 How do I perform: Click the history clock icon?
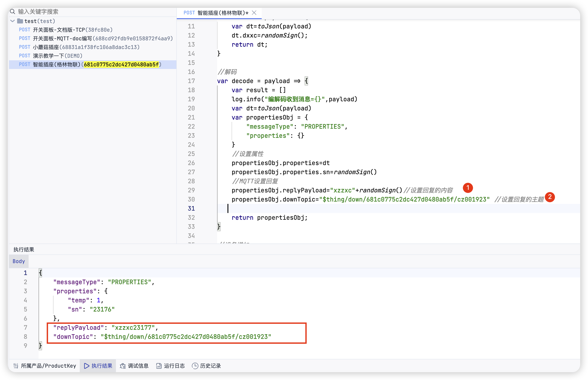[x=195, y=366]
